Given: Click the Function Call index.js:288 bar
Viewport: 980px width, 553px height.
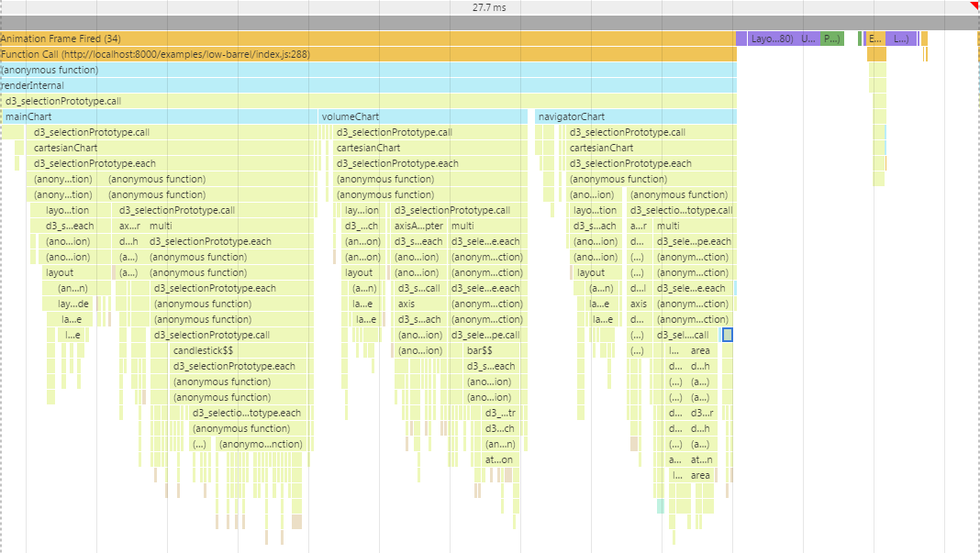Looking at the screenshot, I should 368,54.
